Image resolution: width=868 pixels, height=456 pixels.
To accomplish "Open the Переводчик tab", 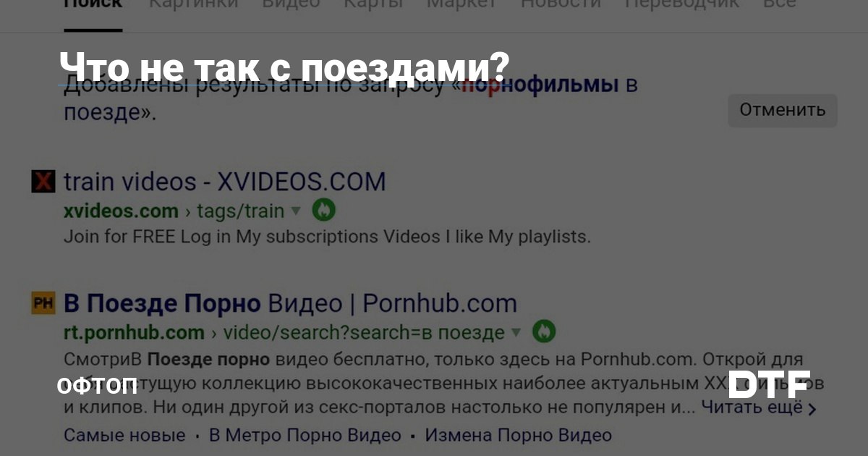I will tap(682, 3).
